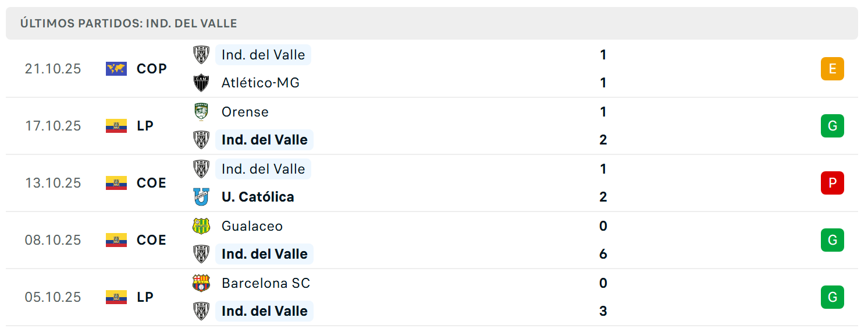Click the COP world competition flag icon

click(116, 69)
